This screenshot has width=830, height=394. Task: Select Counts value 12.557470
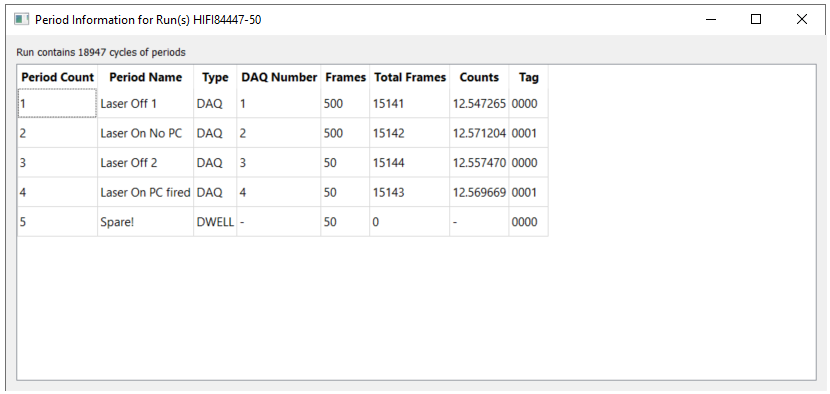[x=479, y=163]
